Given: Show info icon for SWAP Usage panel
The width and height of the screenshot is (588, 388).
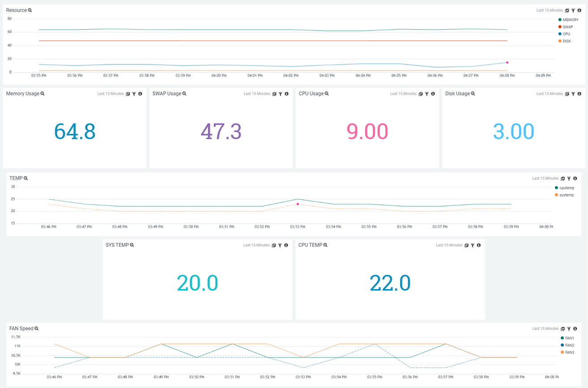Looking at the screenshot, I should point(286,94).
